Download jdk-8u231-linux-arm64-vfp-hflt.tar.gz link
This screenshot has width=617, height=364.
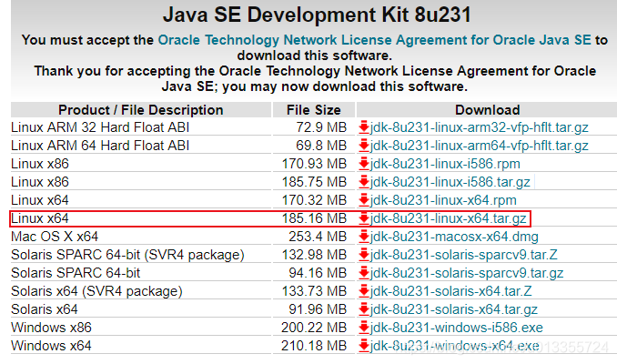[x=479, y=146]
